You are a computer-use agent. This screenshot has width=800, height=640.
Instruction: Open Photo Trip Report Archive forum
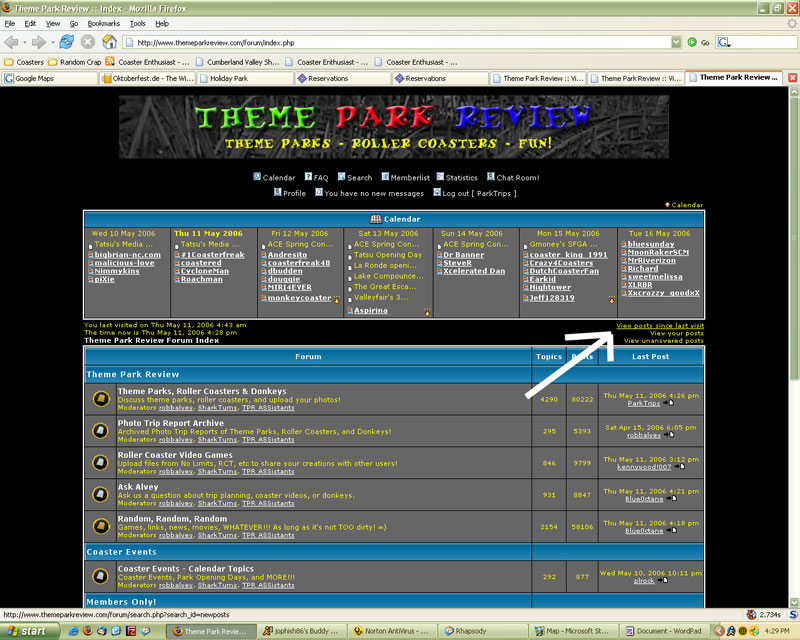click(x=170, y=423)
